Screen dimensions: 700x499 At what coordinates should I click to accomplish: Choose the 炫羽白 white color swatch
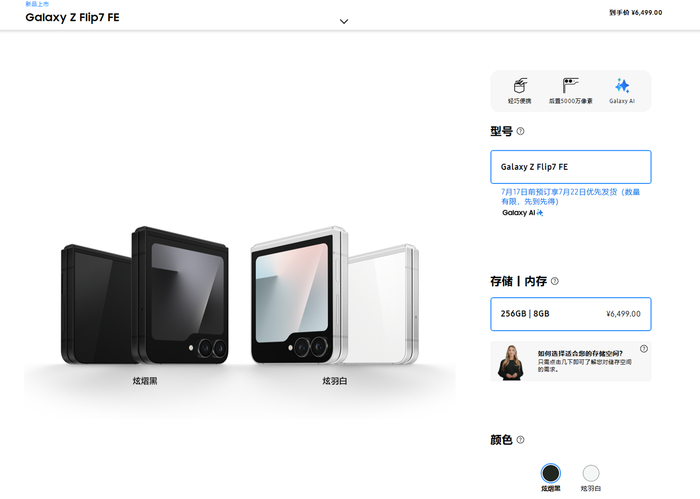pos(591,473)
